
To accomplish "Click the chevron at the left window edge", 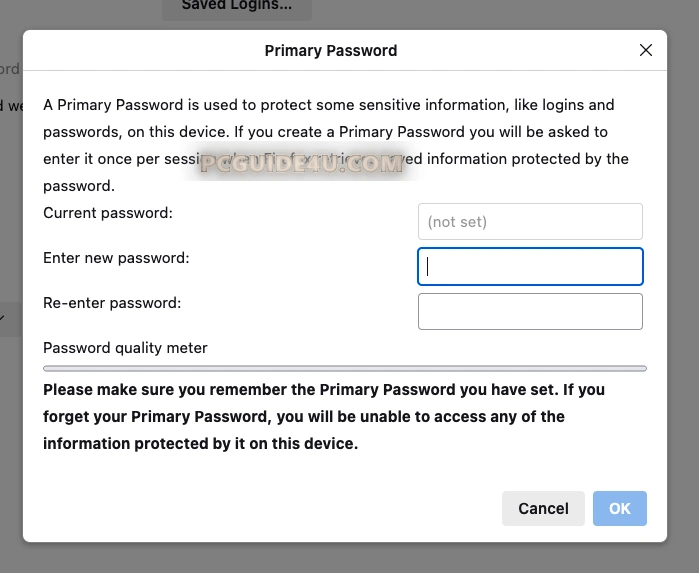I will pyautogui.click(x=3, y=318).
